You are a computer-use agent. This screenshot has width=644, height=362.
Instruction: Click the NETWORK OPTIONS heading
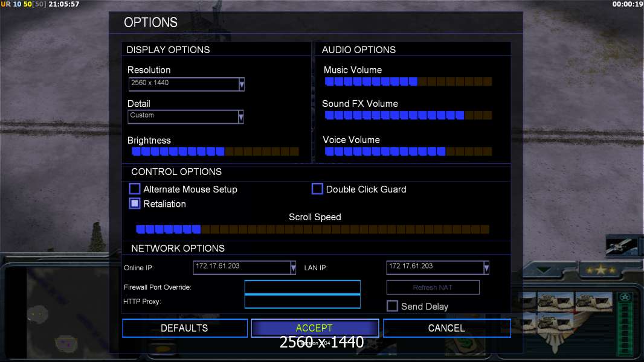point(178,249)
